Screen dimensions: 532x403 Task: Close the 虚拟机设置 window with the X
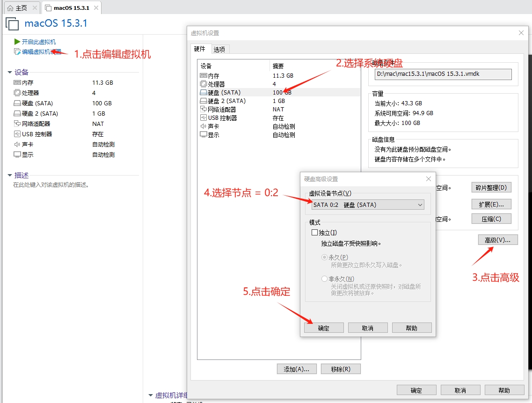click(521, 33)
